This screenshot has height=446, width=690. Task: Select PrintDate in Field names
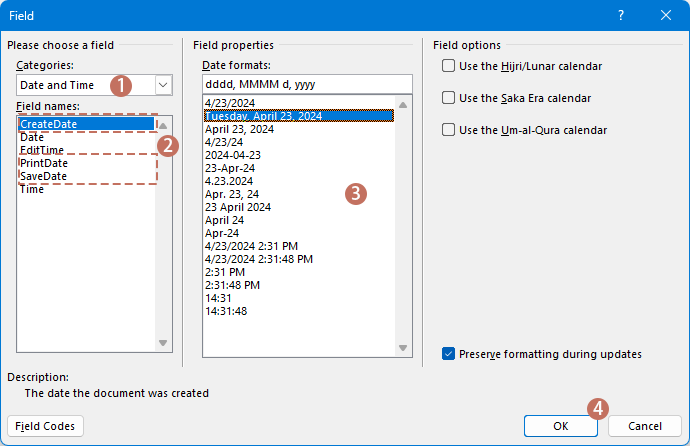[x=43, y=163]
